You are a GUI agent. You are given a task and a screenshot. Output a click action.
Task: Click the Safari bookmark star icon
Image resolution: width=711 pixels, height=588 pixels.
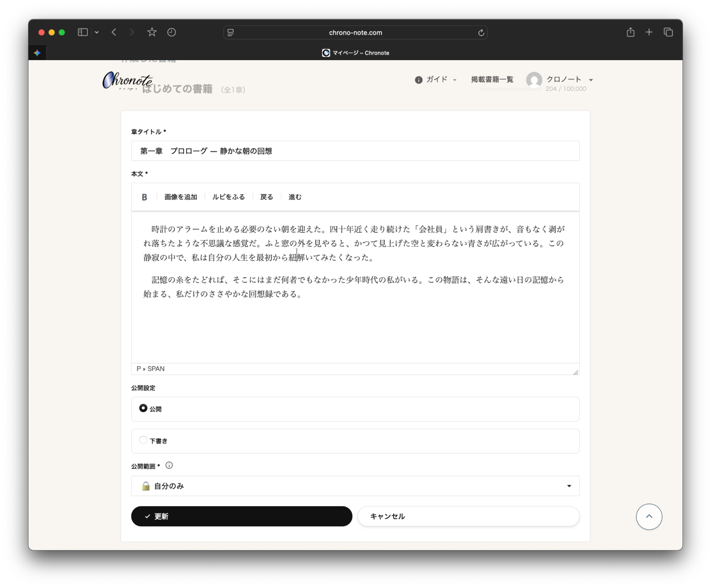tap(152, 32)
